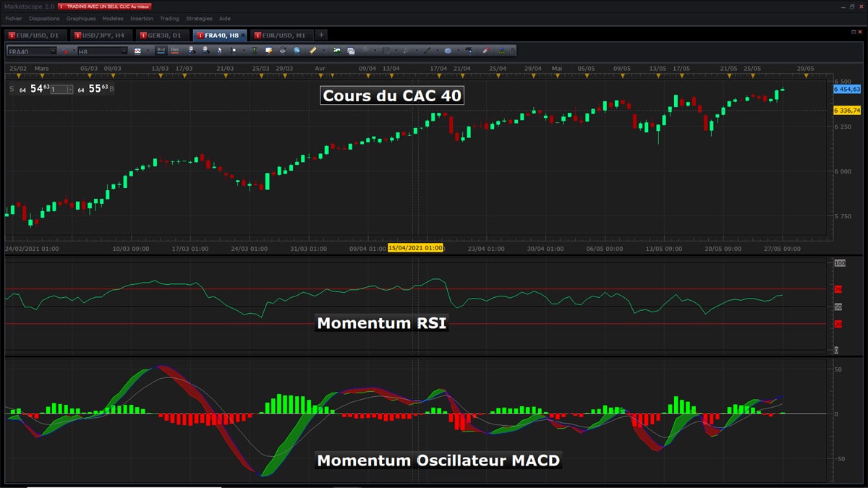Click the zoom out magnifier icon
This screenshot has height=488, width=868.
coord(206,51)
